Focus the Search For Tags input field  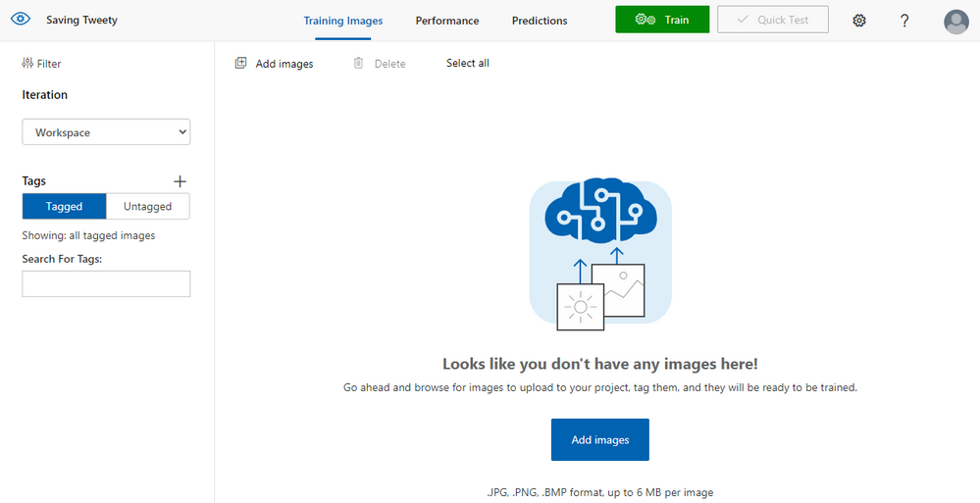point(106,283)
